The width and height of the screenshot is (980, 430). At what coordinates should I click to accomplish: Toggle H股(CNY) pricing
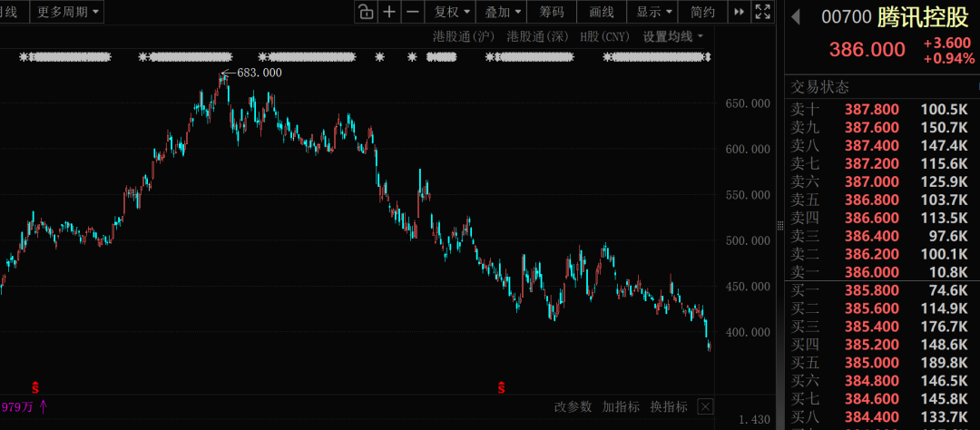pos(605,37)
